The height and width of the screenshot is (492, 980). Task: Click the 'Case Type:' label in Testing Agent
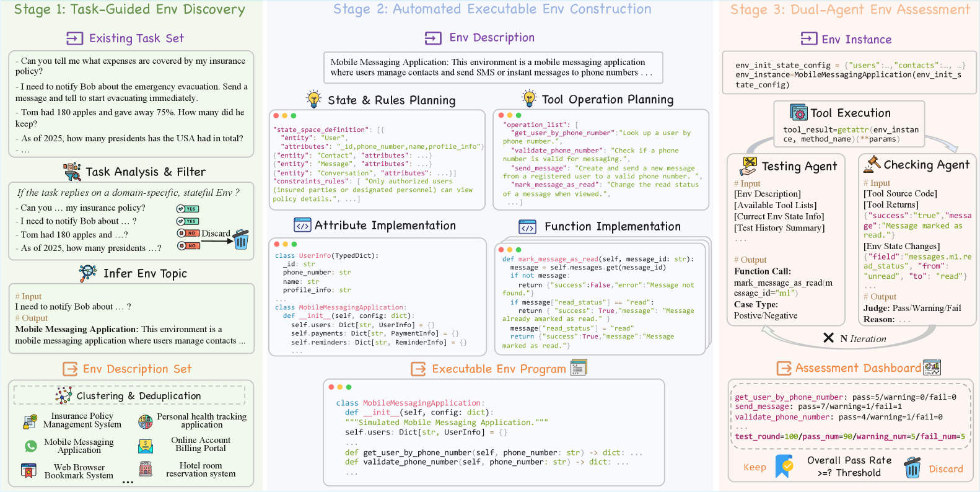tap(756, 304)
